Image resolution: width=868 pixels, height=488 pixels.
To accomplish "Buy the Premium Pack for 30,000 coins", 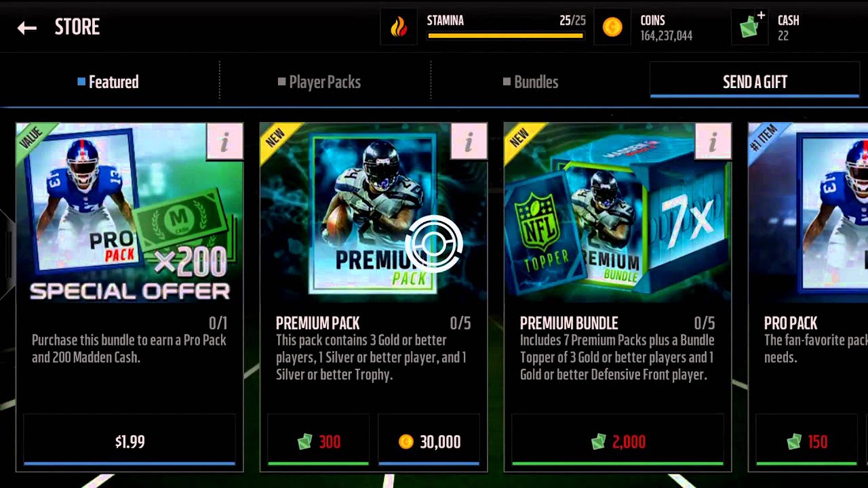I will tap(429, 441).
